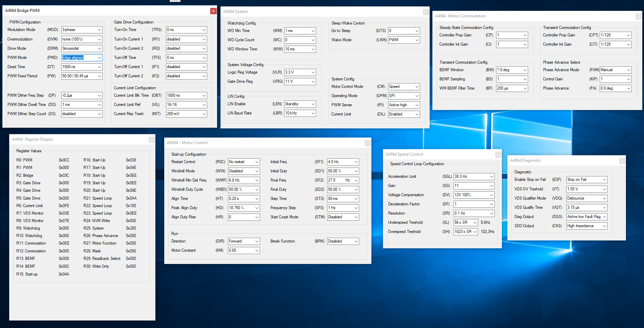Screen dimensions: 644x328
Task: Open the Restart Control dropdown
Action: click(x=244, y=162)
